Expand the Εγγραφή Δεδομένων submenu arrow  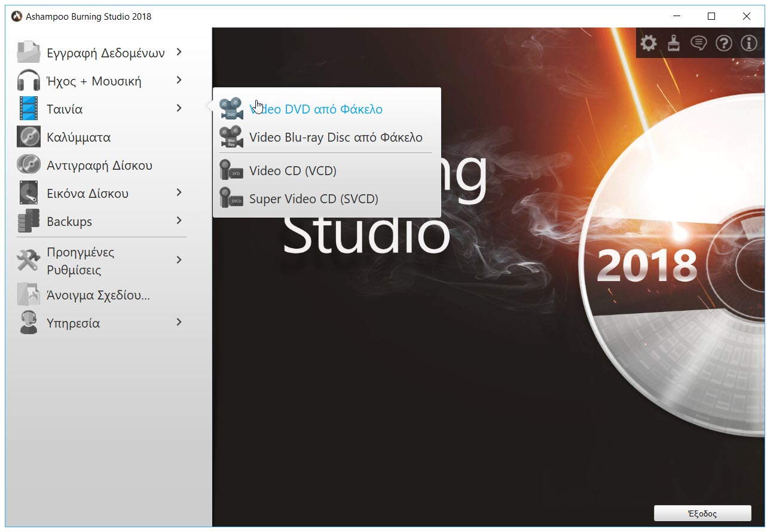click(x=179, y=52)
